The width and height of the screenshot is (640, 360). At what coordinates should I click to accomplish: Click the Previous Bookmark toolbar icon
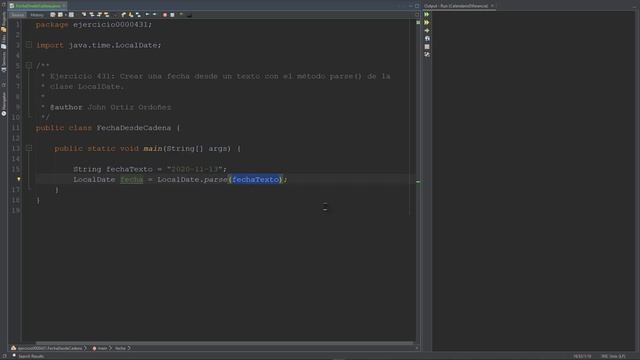(124, 15)
